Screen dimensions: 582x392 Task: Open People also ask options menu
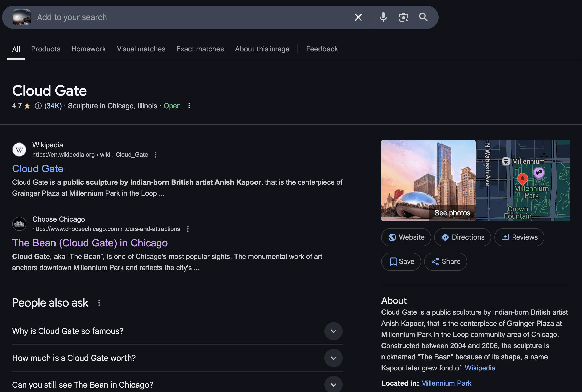[x=99, y=303]
